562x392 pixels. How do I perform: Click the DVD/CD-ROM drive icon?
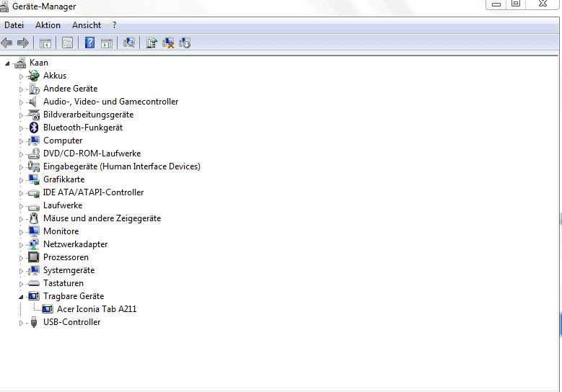point(34,153)
